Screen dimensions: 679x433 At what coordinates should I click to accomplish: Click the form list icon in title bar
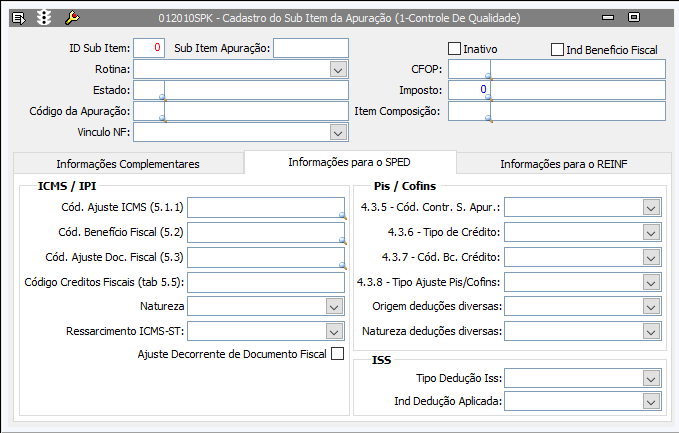[x=18, y=18]
